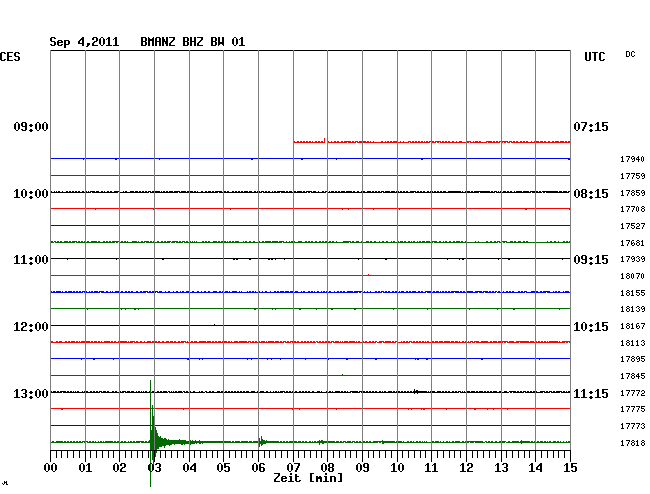The height and width of the screenshot is (494, 650).
Task: Click the '10:15' UTC time label
Action: (591, 327)
